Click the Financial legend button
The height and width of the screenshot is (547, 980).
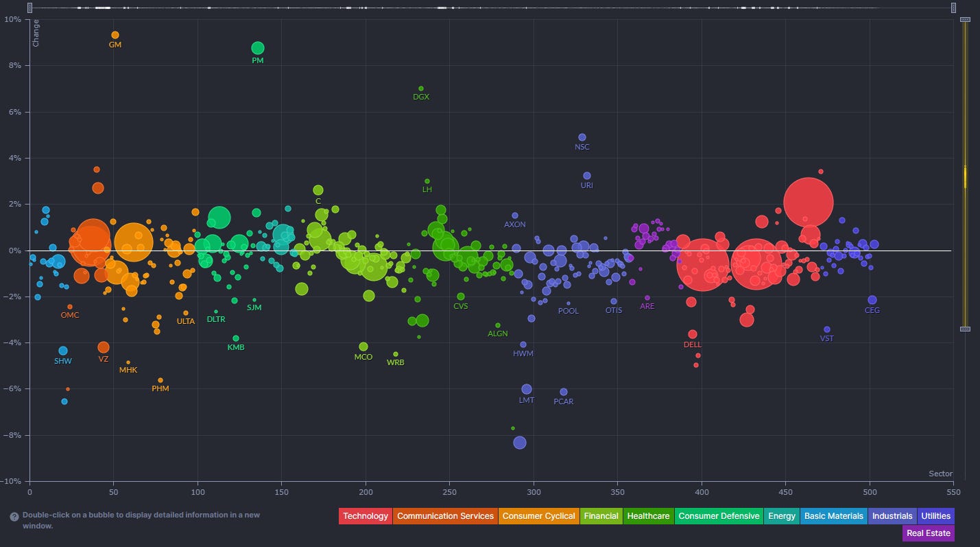pyautogui.click(x=601, y=516)
